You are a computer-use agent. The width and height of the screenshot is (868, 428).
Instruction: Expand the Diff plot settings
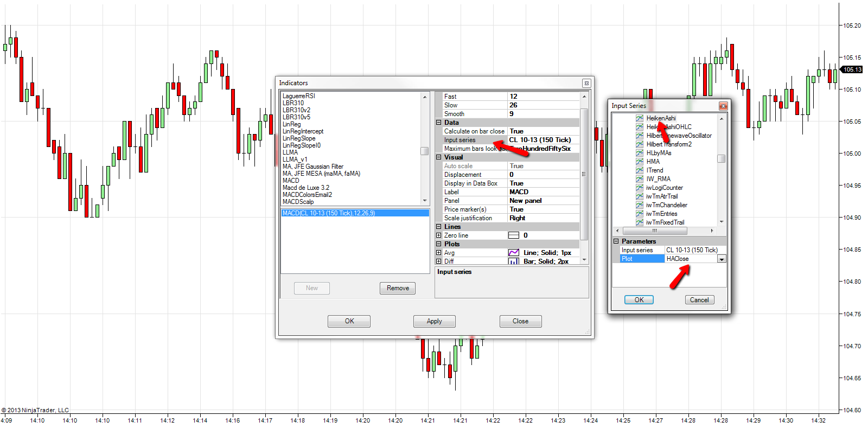[438, 261]
